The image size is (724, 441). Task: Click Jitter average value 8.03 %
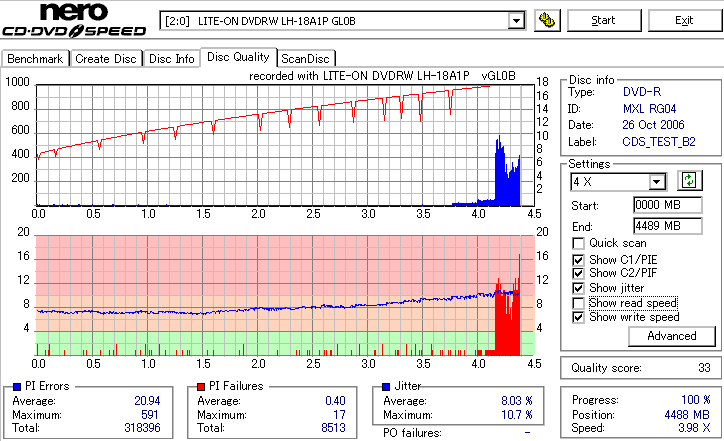coord(517,401)
